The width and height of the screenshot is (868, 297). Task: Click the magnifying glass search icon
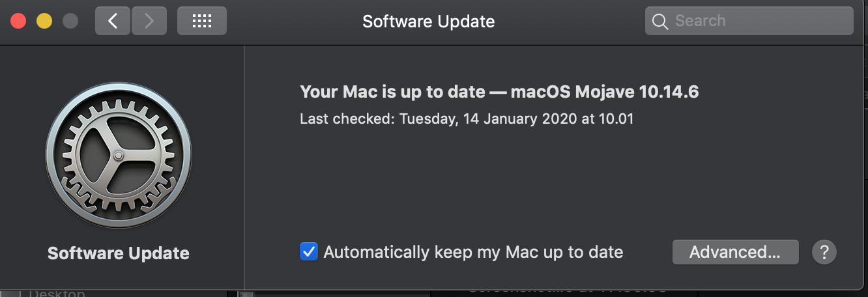point(660,21)
